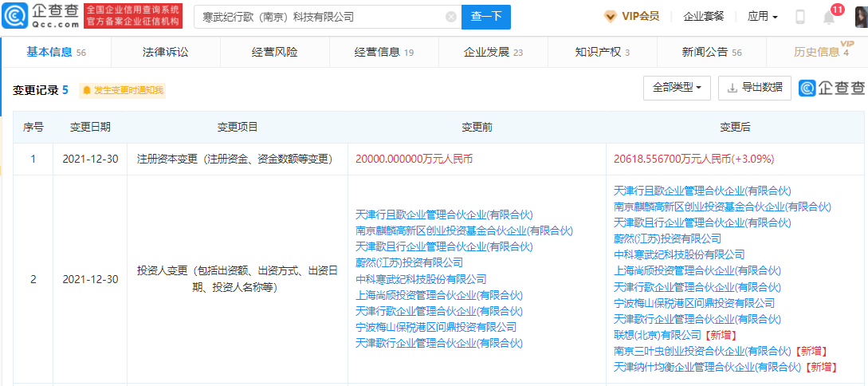The width and height of the screenshot is (868, 386).
Task: Click the 发生变更时通知我 notify button
Action: tap(122, 90)
